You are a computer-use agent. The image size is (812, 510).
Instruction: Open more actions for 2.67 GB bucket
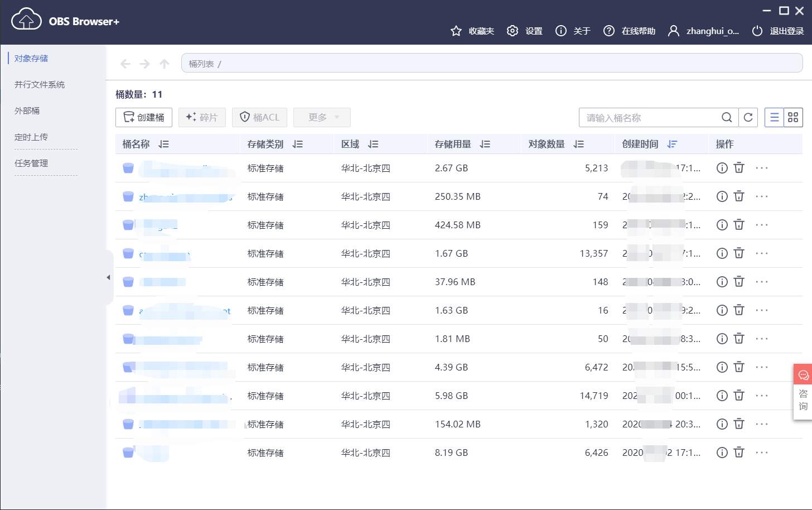coord(762,168)
